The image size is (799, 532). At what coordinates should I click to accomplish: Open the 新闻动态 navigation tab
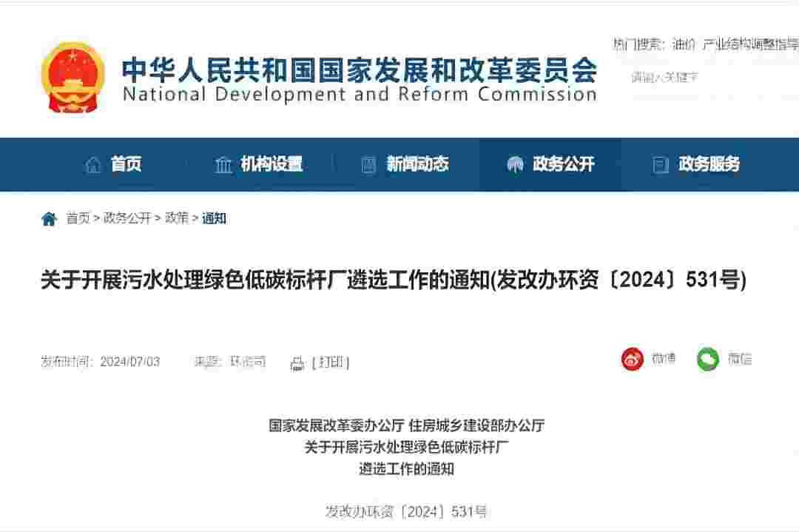[x=417, y=164]
